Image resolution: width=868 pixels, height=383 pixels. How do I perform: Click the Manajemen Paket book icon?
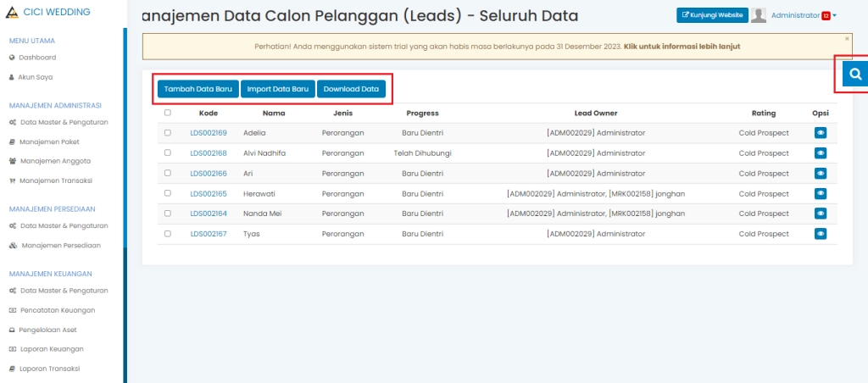(12, 142)
